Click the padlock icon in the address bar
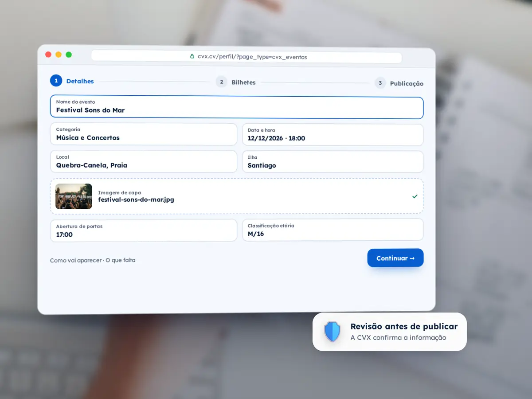The height and width of the screenshot is (399, 532). pyautogui.click(x=192, y=56)
